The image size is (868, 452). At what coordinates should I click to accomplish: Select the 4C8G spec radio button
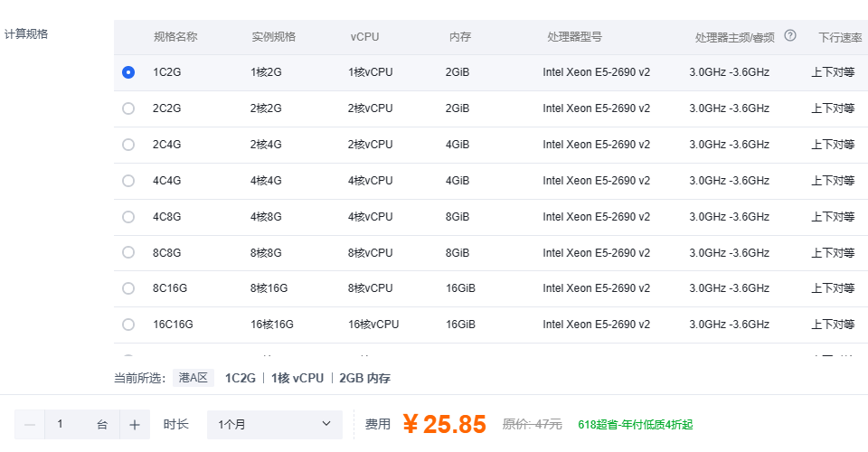128,217
